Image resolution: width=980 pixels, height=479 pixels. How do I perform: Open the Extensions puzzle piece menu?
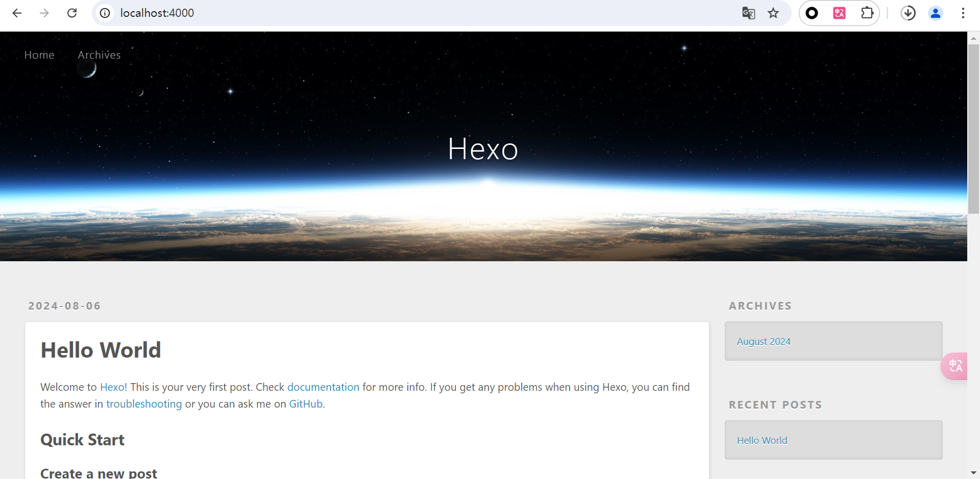(x=867, y=13)
